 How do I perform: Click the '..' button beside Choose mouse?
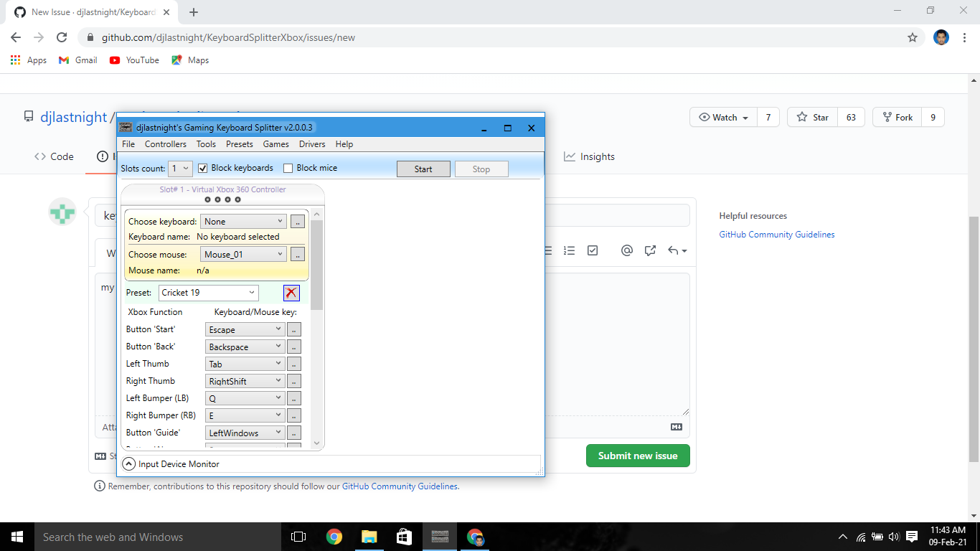click(297, 253)
